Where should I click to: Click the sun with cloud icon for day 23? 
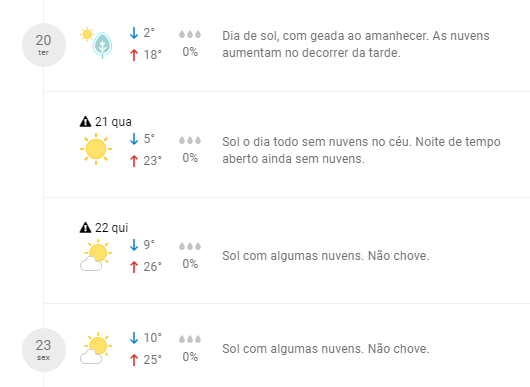[96, 348]
